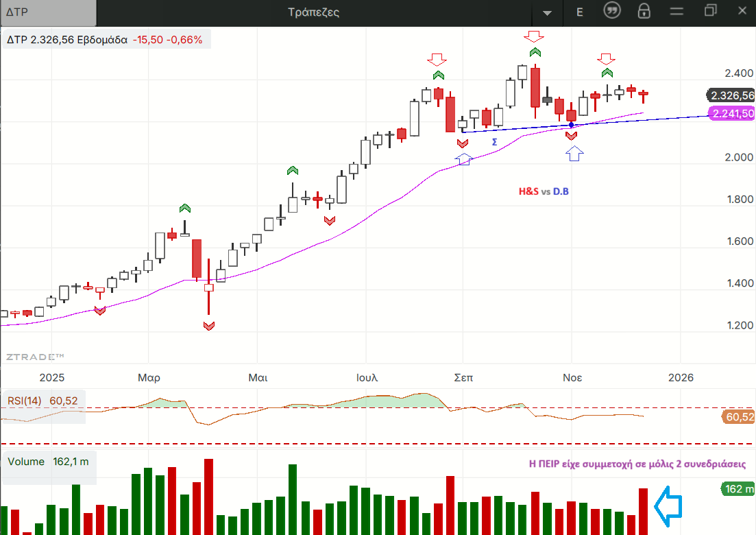
Task: Click the restore window button
Action: 710,12
